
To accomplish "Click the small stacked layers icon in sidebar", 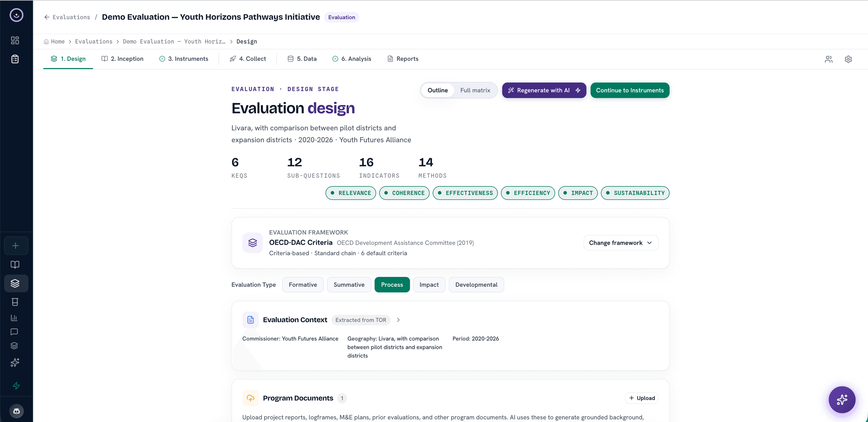I will pos(14,346).
